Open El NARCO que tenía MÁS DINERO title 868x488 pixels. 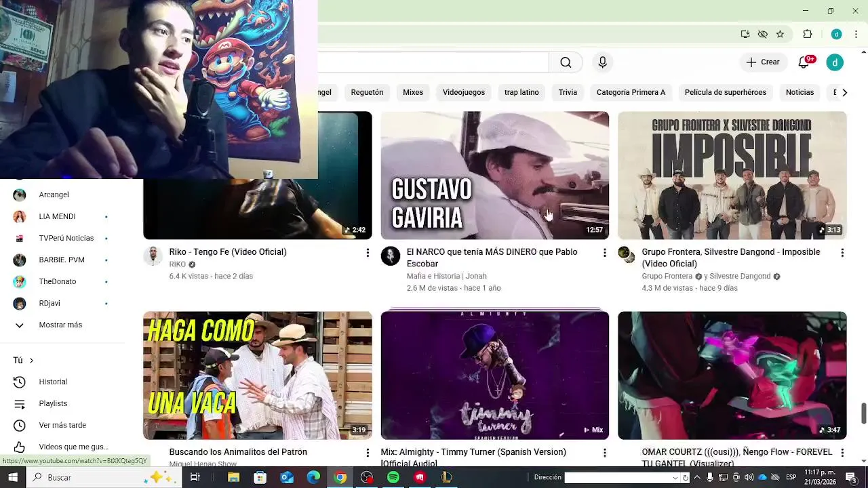coord(492,258)
